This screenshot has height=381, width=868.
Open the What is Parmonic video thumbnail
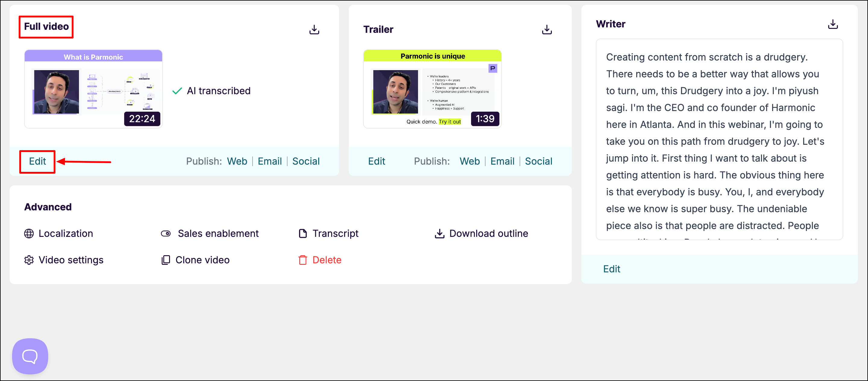(93, 89)
